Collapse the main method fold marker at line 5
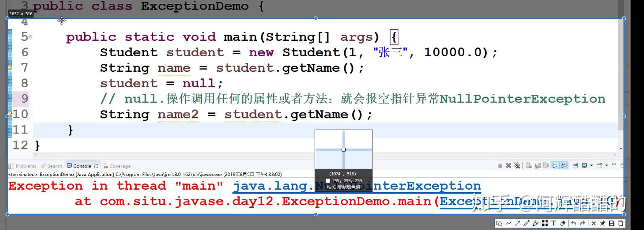Image resolution: width=644 pixels, height=230 pixels. pos(31,37)
